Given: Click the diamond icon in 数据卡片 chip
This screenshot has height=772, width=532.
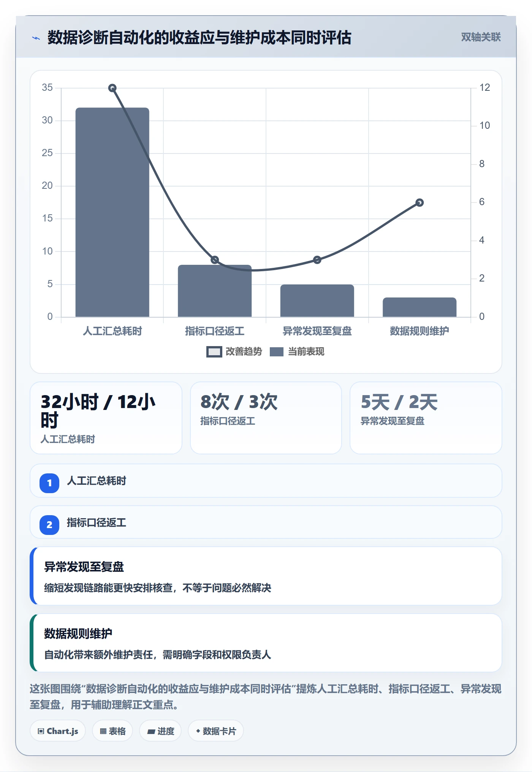Looking at the screenshot, I should (198, 731).
